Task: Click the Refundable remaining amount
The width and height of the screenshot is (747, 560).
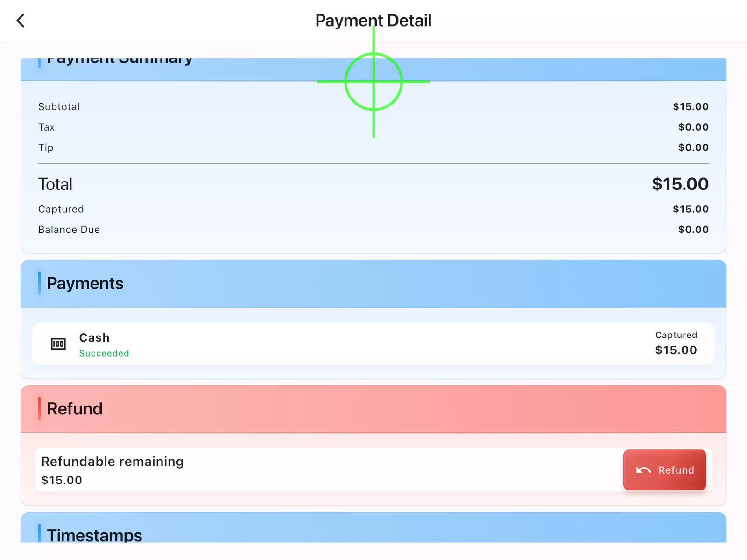Action: [x=61, y=480]
